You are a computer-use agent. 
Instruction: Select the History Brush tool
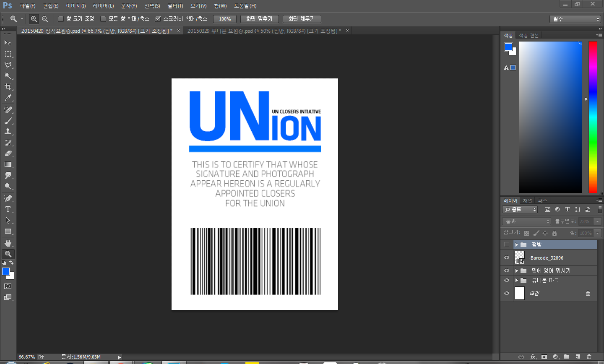pos(8,143)
